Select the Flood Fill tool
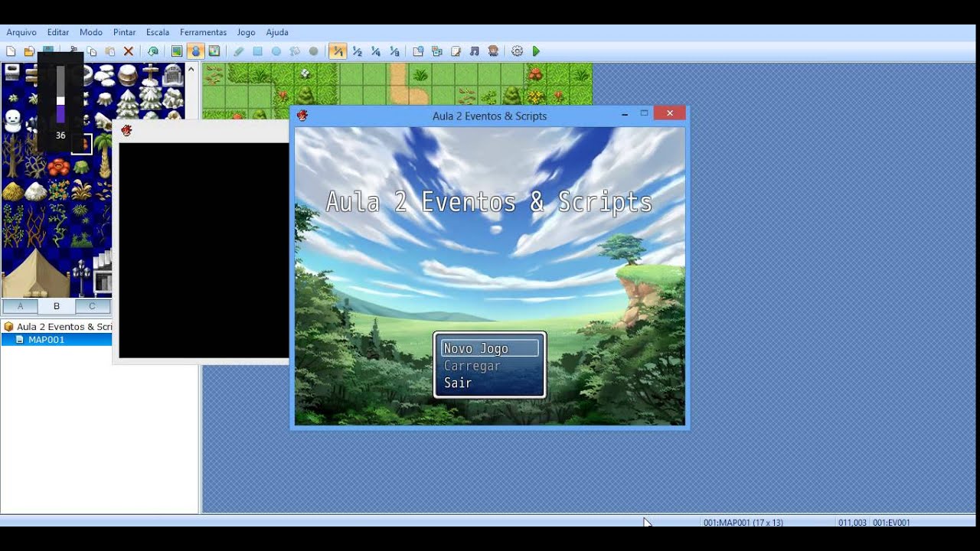Screen dimensions: 980x551 tap(295, 51)
